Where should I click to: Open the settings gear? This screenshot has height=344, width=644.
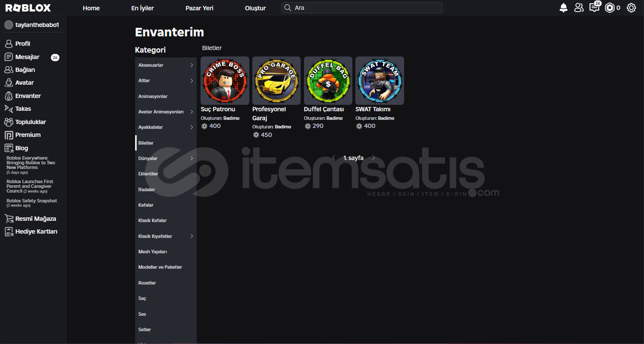pos(631,8)
